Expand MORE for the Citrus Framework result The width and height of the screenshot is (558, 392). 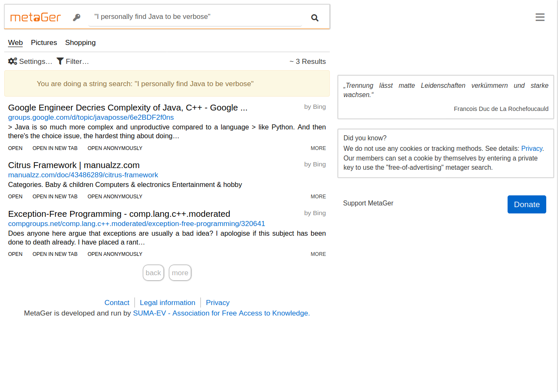[318, 197]
